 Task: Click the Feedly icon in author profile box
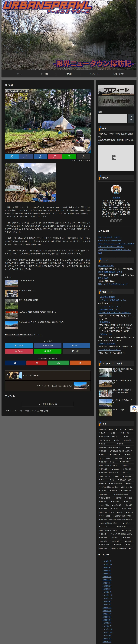click(118, 221)
